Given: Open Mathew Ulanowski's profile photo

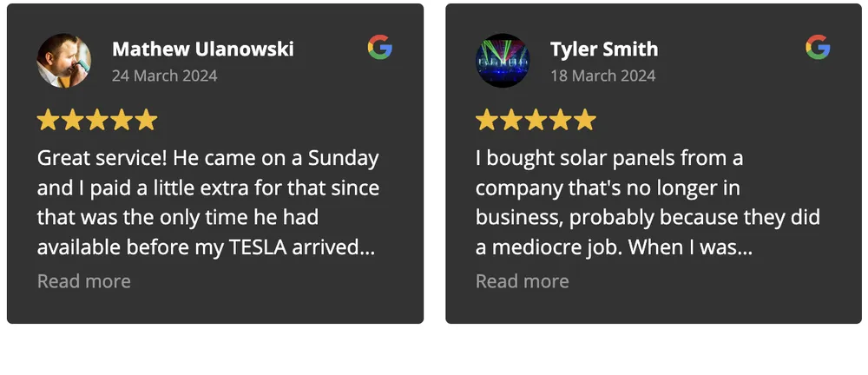Looking at the screenshot, I should 63,60.
